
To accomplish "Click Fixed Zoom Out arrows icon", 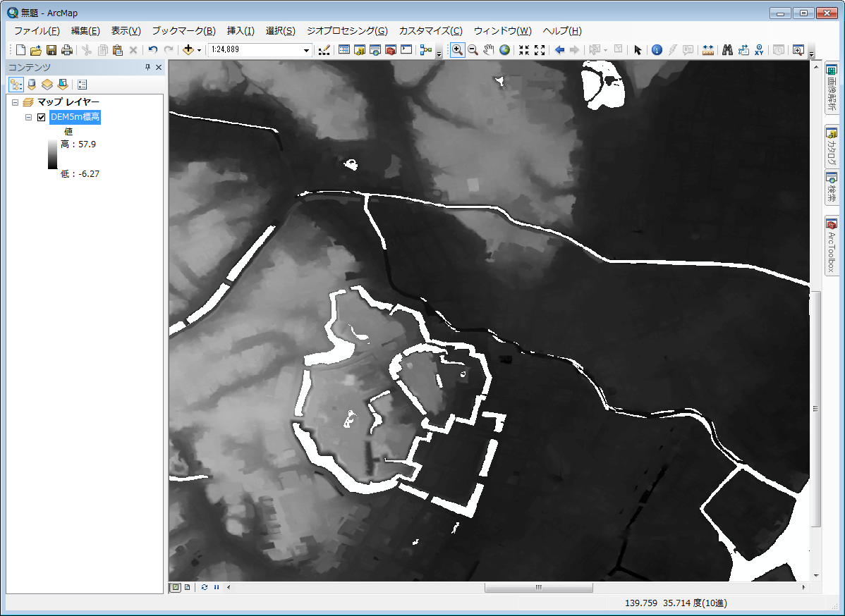I will [x=540, y=50].
